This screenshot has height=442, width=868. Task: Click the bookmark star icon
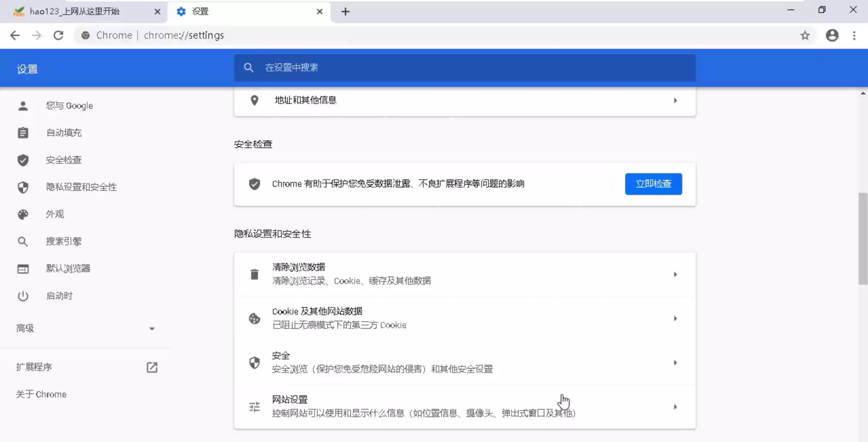[805, 35]
